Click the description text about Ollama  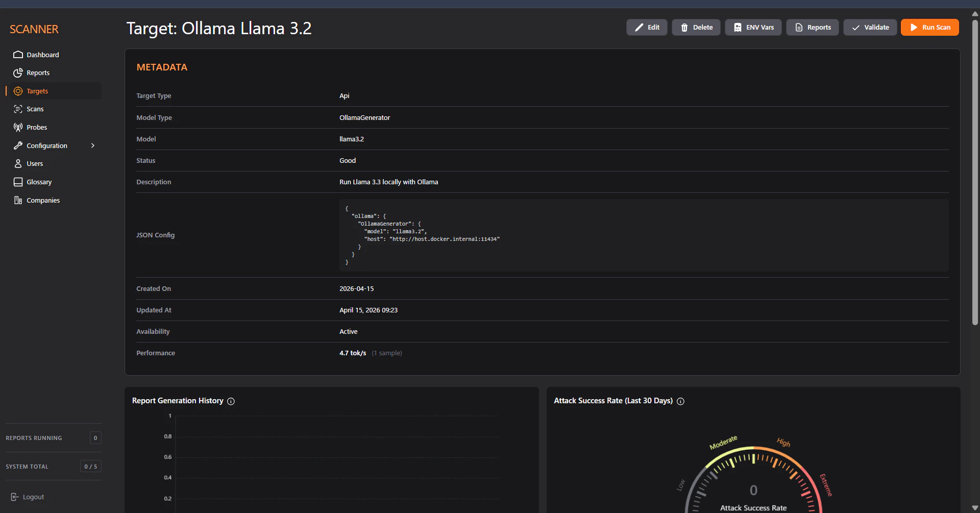coord(388,182)
